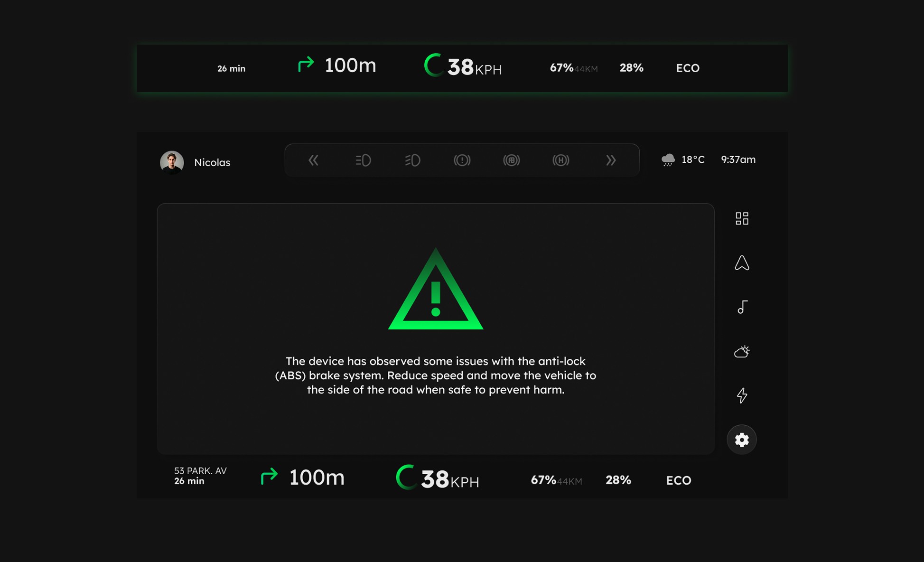
Task: Toggle the high beam headlight indicator
Action: pyautogui.click(x=363, y=160)
